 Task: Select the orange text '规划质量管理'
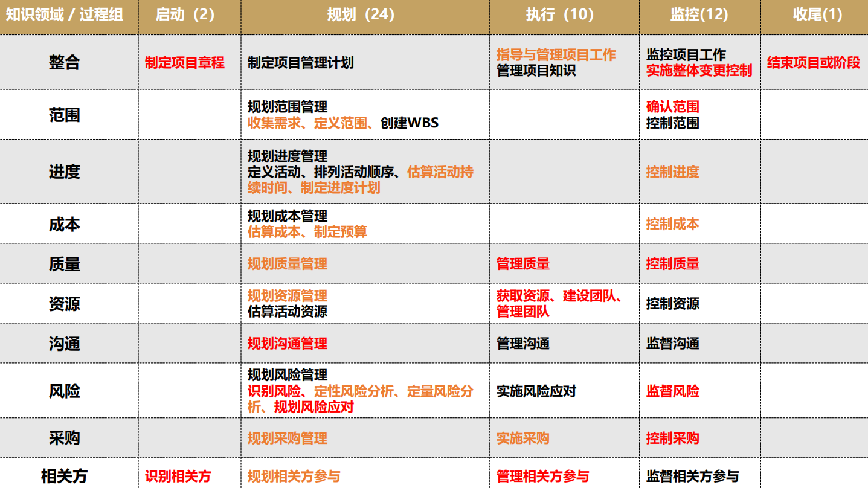pyautogui.click(x=287, y=264)
